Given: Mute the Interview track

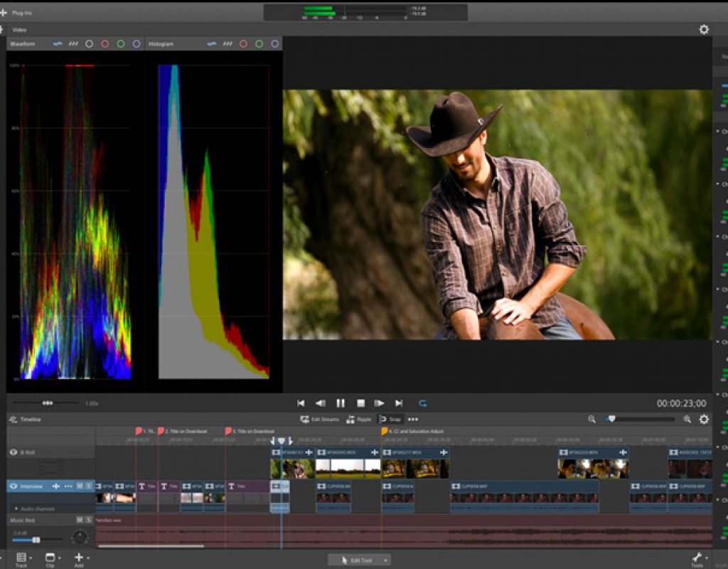Looking at the screenshot, I should point(80,486).
